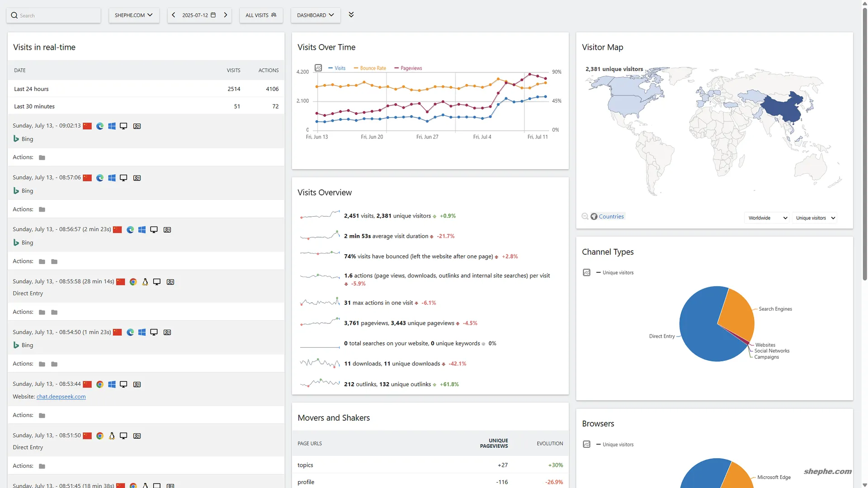Click the Bing icon on the 08:57:06 visit
This screenshot has height=488, width=868.
pyautogui.click(x=16, y=191)
